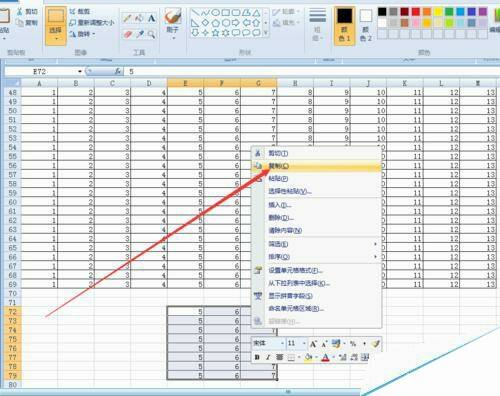Screen dimensions: 500x396
Task: Expand the shapes gallery more arrow
Action: click(266, 33)
